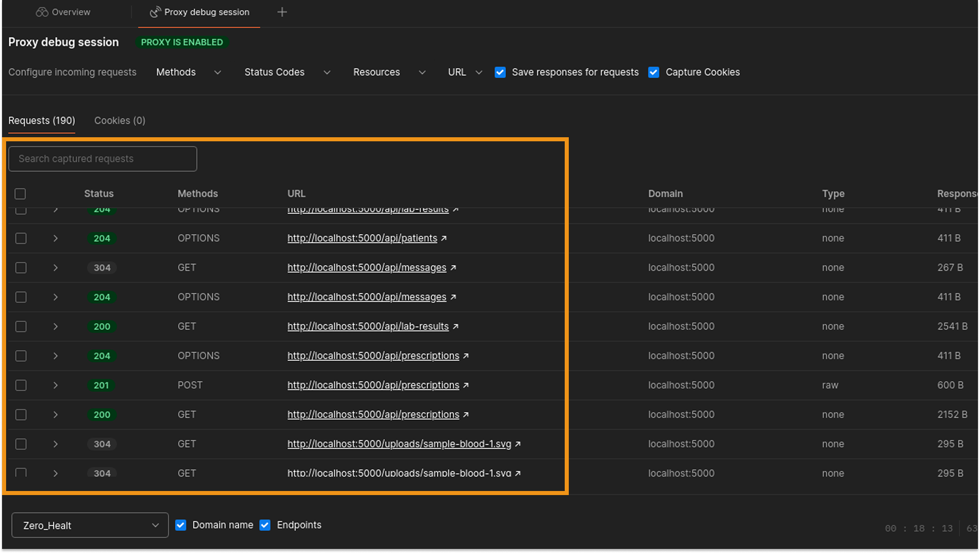Click the Overview tab icon
This screenshot has width=980, height=553.
[42, 12]
